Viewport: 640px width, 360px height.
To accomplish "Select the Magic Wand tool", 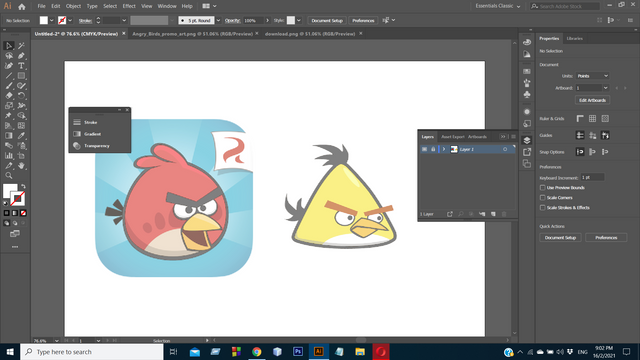I will tap(21, 46).
